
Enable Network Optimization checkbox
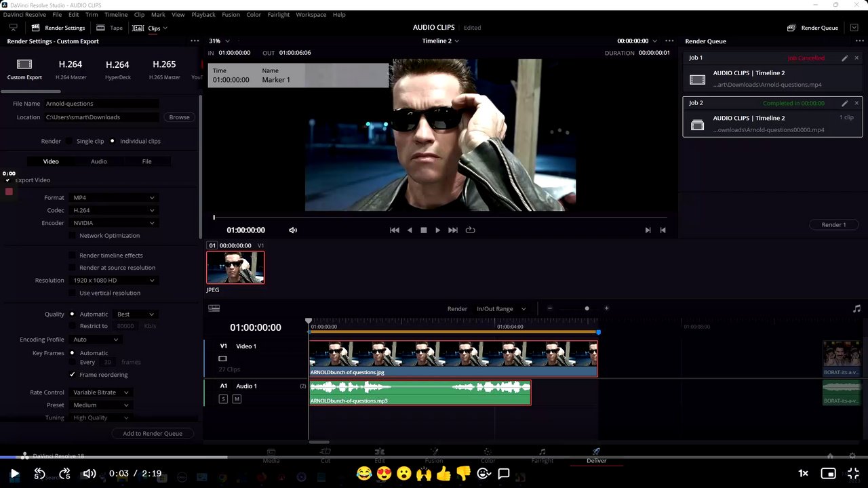[73, 236]
